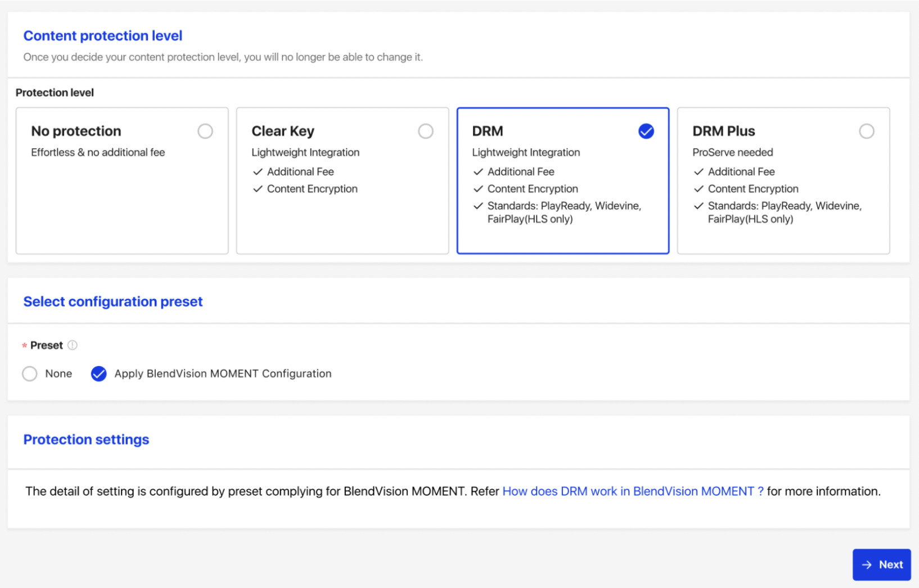Click the info icon beside Preset
919x588 pixels.
click(x=73, y=345)
